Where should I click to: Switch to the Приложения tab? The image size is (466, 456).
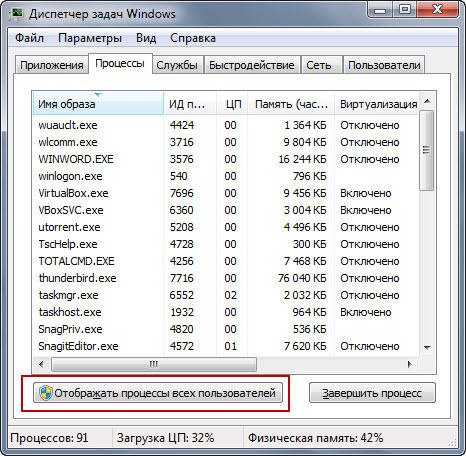52,65
